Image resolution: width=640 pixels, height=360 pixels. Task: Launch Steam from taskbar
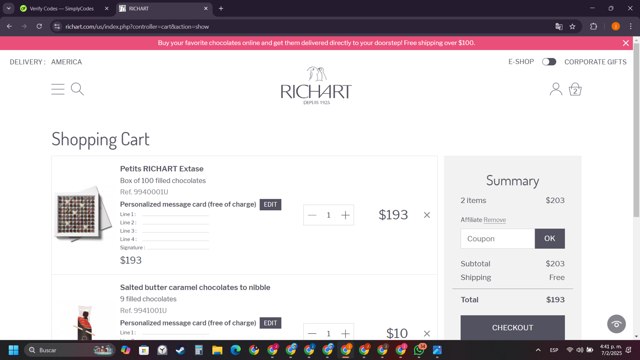point(180,350)
